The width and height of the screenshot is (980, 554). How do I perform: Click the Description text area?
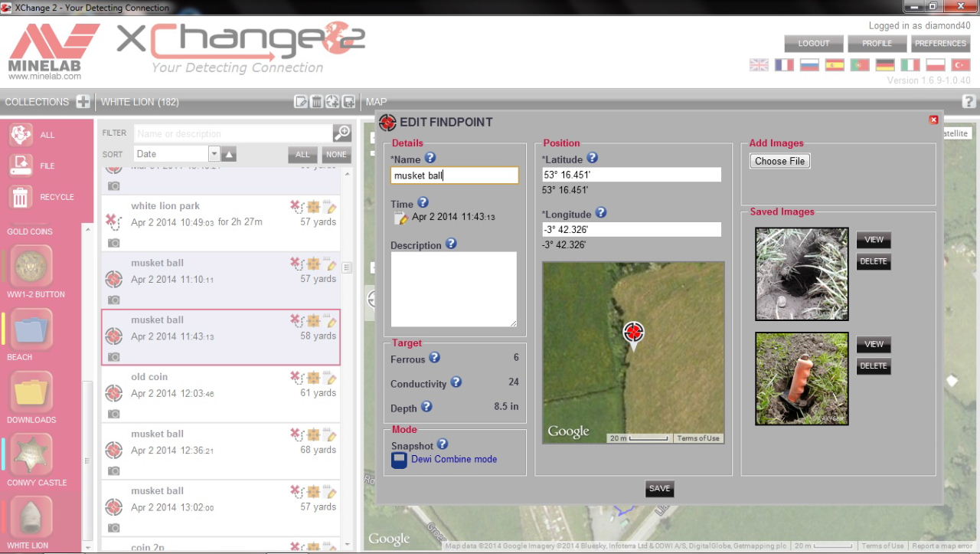click(454, 290)
